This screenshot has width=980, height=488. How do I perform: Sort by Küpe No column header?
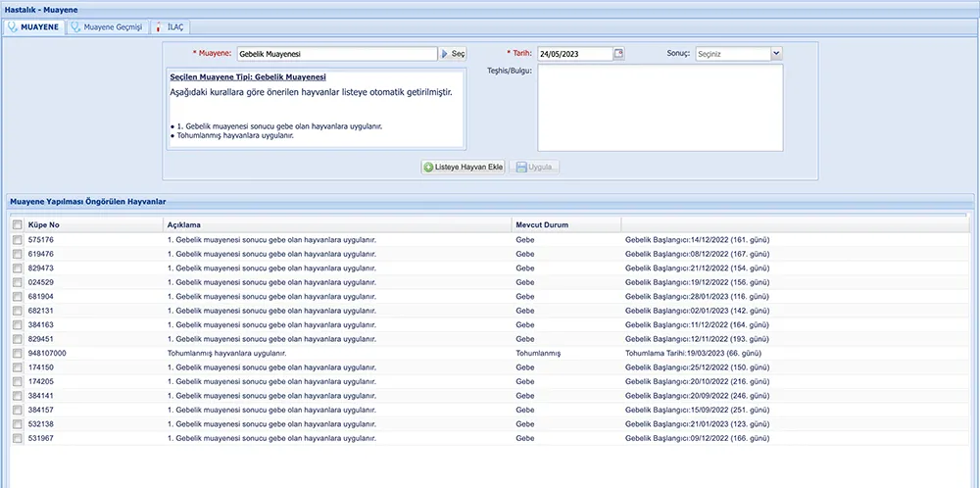[x=44, y=225]
